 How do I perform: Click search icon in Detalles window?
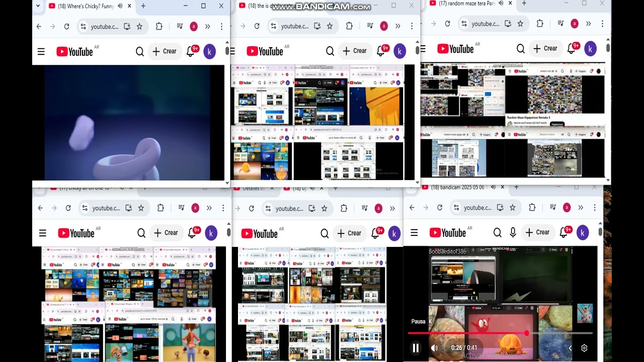point(325,233)
